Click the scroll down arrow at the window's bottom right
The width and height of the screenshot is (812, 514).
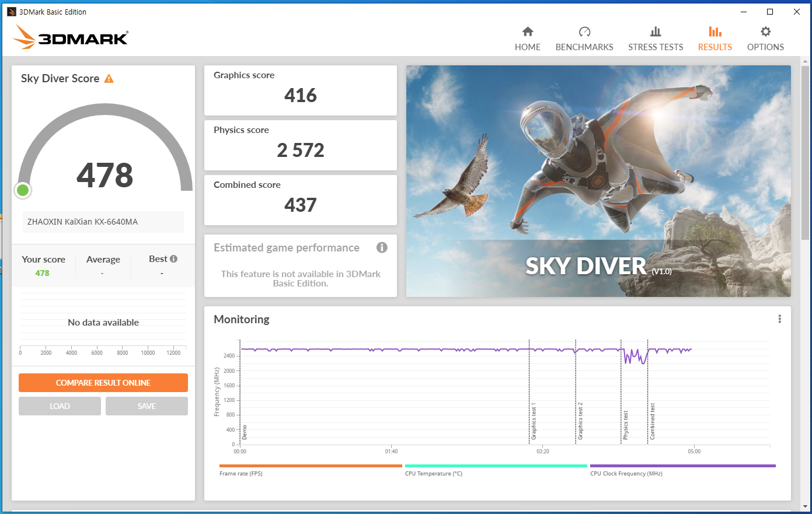click(806, 506)
